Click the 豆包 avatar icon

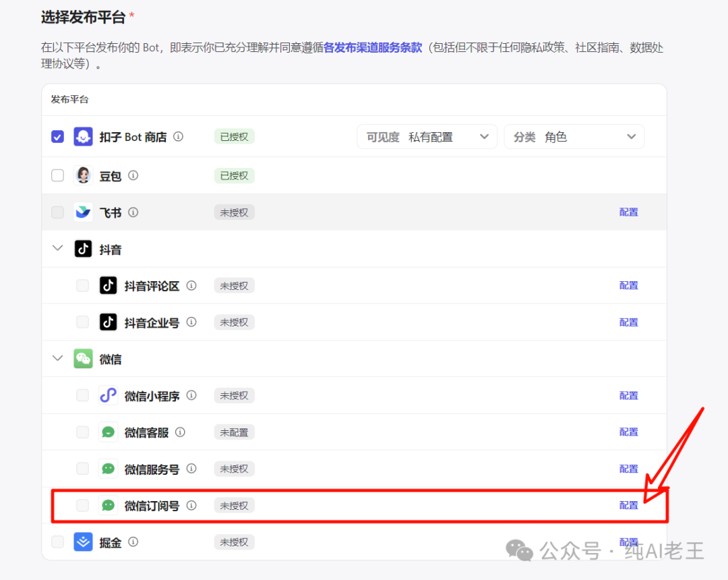83,175
